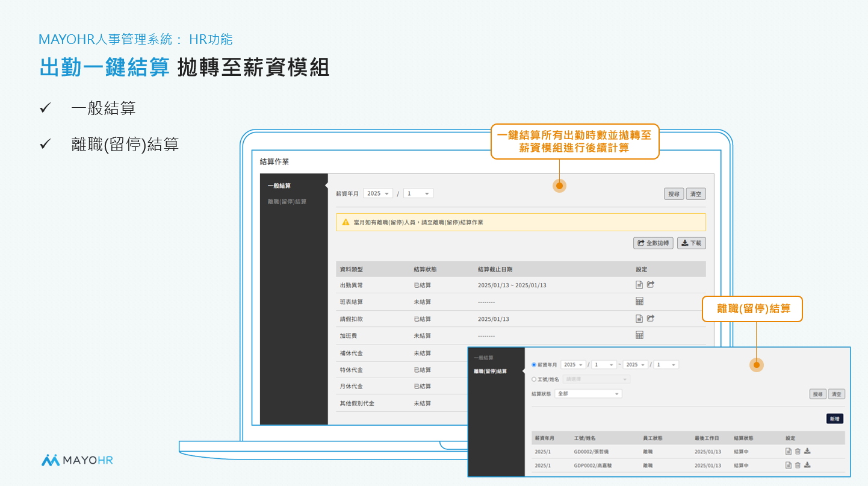Viewport: 868px width, 486px height.
Task: Click the MAYOHR logo at bottom left
Action: pos(77,460)
